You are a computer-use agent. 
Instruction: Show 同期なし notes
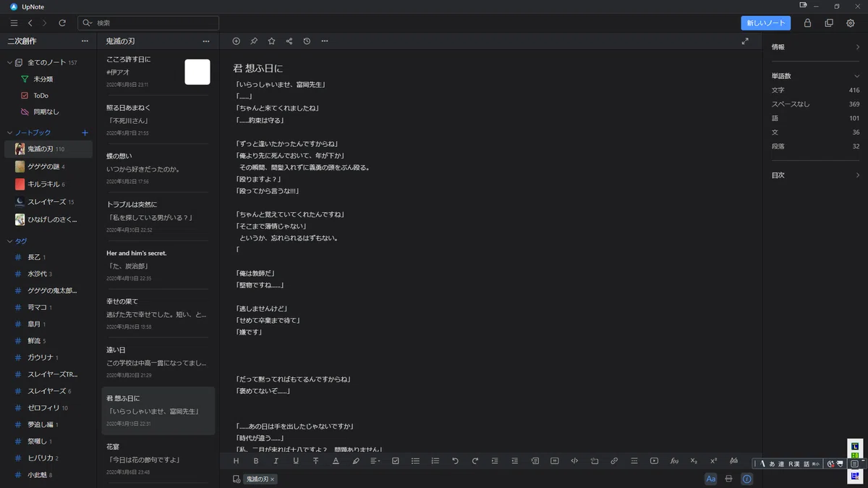click(x=48, y=112)
